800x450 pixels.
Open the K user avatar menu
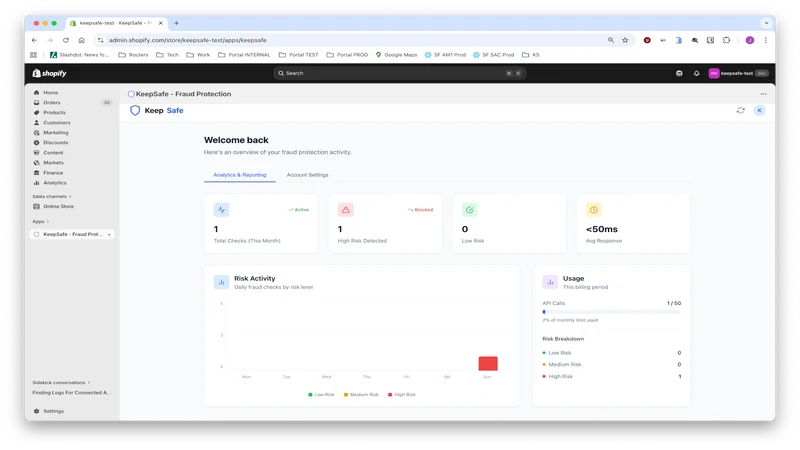[x=759, y=110]
